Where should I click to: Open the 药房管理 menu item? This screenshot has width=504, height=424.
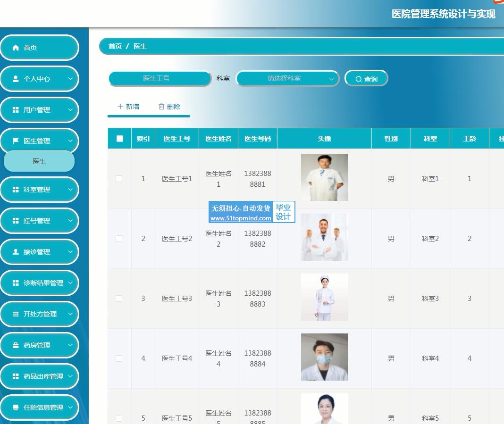pyautogui.click(x=40, y=345)
